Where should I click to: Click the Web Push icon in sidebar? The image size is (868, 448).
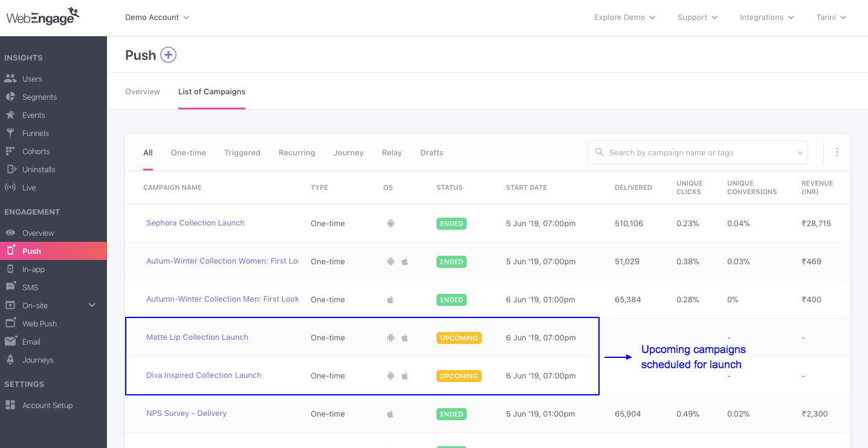pos(10,323)
